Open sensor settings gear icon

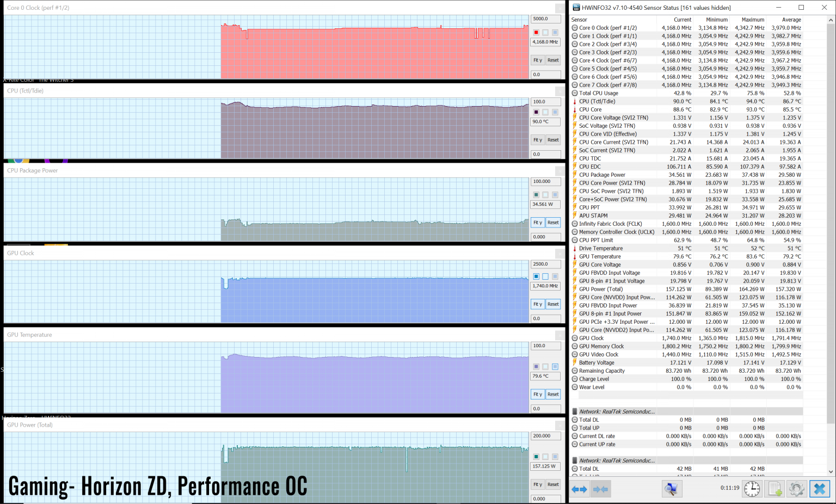[x=796, y=489]
